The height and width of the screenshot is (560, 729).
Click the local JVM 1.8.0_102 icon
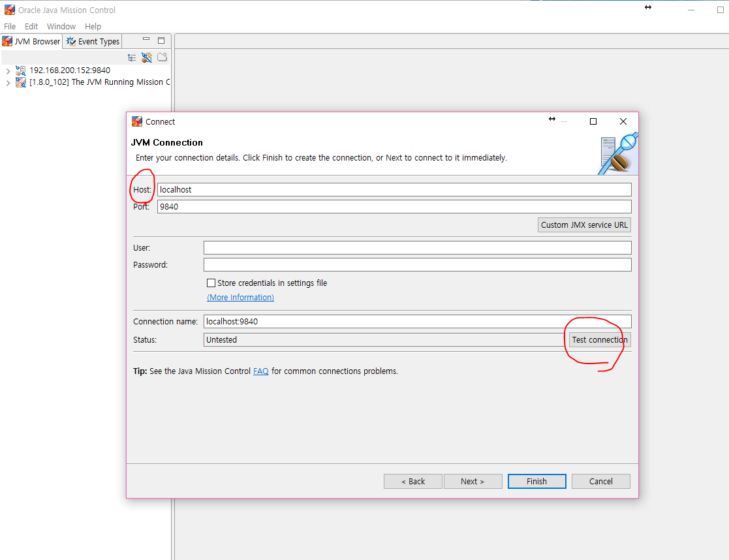click(20, 82)
